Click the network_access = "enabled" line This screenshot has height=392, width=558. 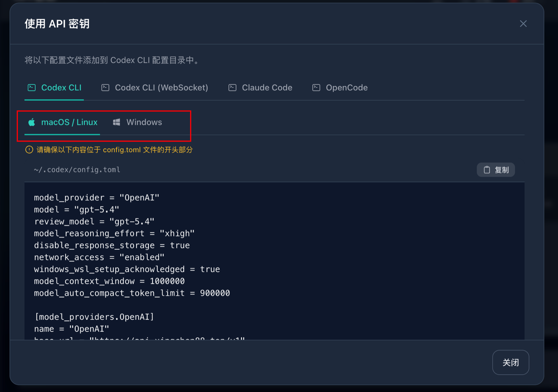coord(99,257)
